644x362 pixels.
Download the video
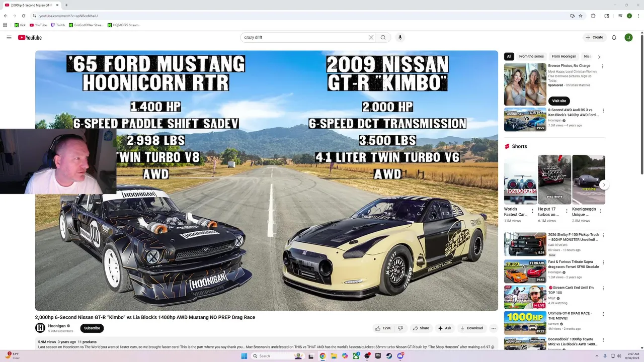(x=471, y=328)
